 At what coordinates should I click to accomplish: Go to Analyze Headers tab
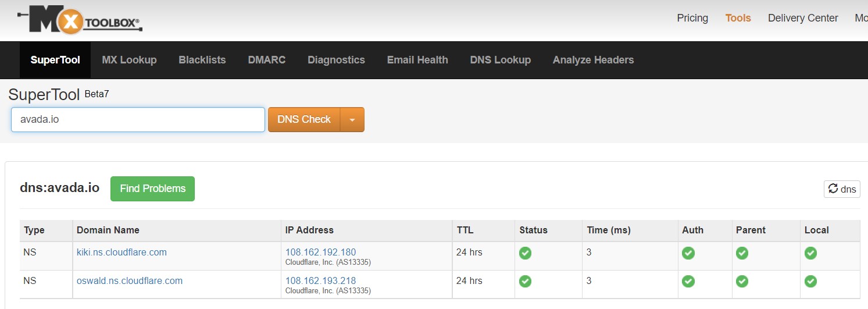[593, 60]
